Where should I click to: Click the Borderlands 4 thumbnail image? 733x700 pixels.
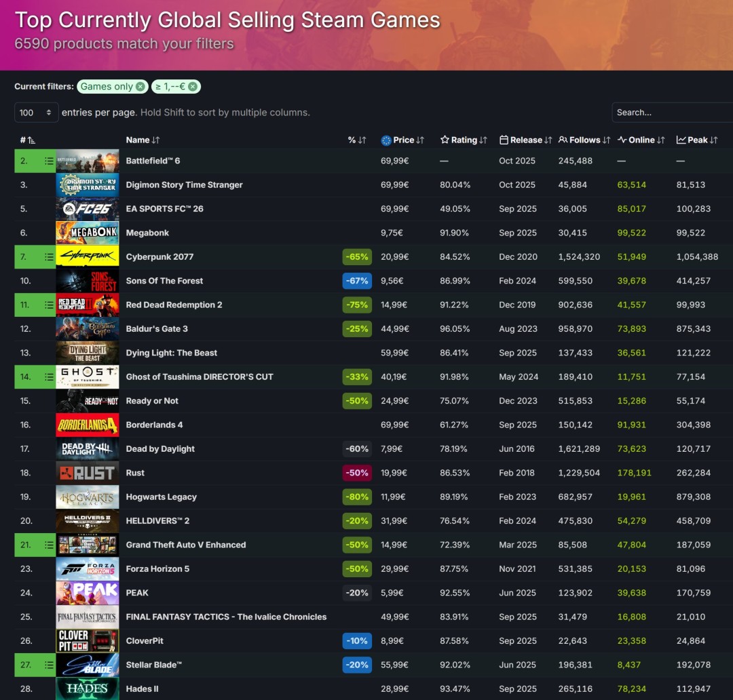(88, 425)
